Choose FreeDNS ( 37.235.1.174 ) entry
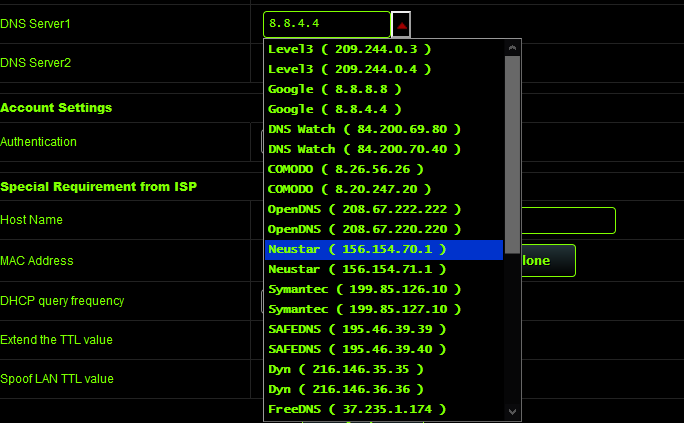Image resolution: width=684 pixels, height=423 pixels. pos(384,410)
